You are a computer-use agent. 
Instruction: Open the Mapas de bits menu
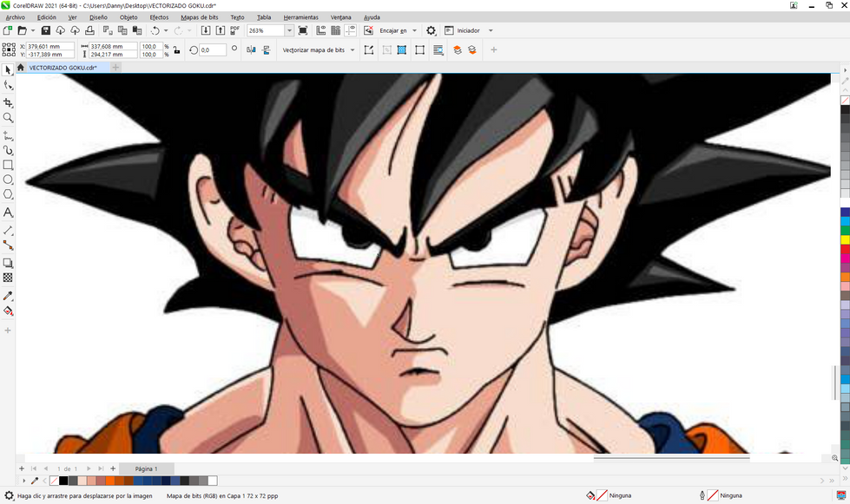pos(199,17)
